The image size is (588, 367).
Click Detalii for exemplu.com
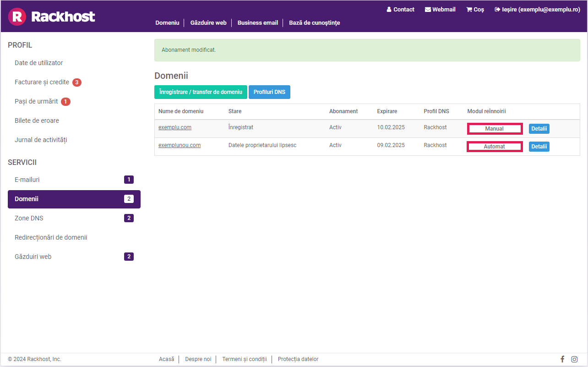[x=539, y=129]
